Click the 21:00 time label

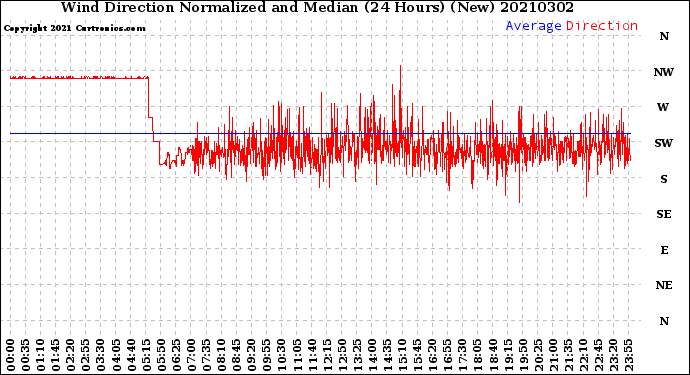[x=553, y=355]
